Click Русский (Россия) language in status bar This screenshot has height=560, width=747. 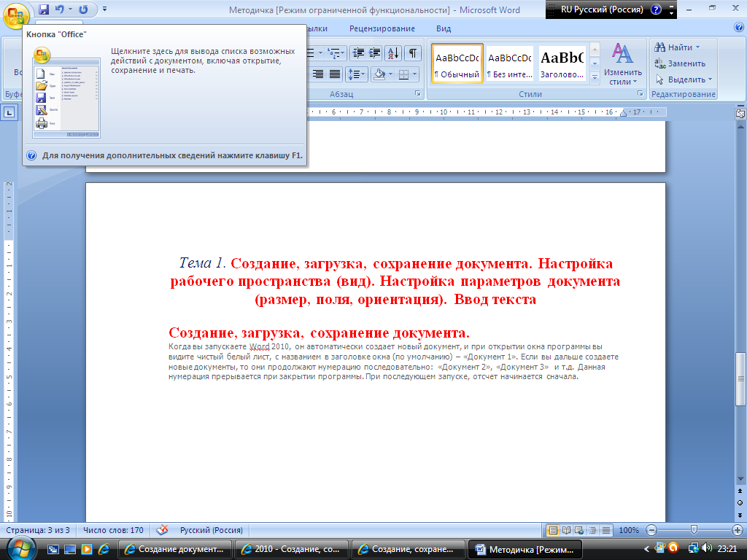pyautogui.click(x=211, y=530)
